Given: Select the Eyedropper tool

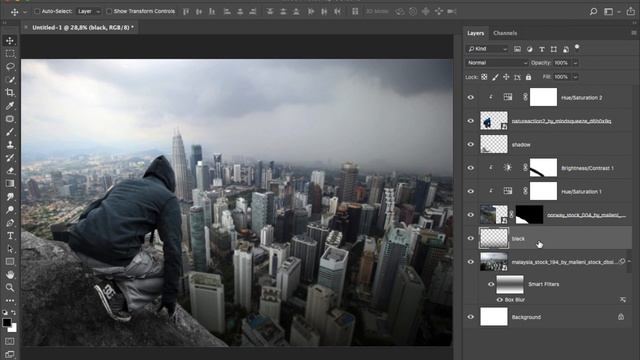Looking at the screenshot, I should point(10,106).
